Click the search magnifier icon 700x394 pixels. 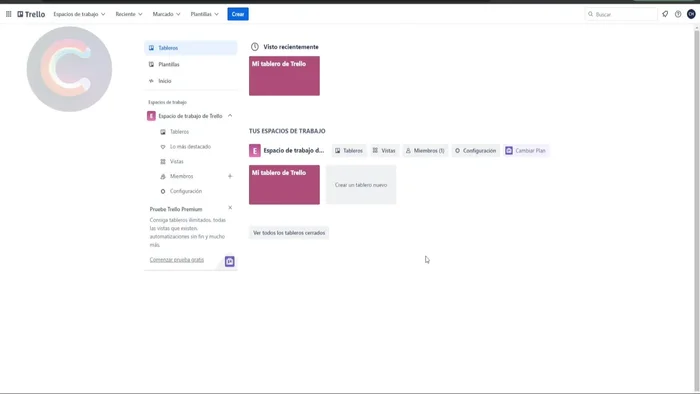pos(591,14)
